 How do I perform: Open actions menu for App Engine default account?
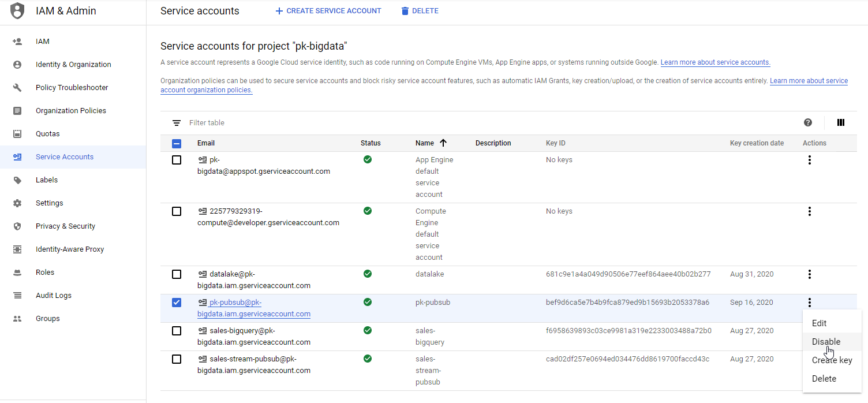[x=810, y=160]
